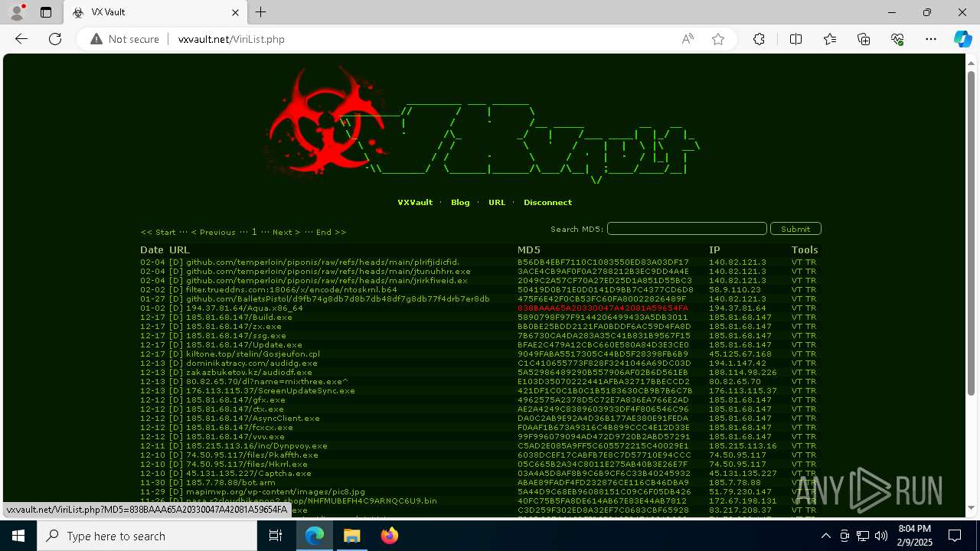Open the Blog navigation link

pyautogui.click(x=460, y=203)
